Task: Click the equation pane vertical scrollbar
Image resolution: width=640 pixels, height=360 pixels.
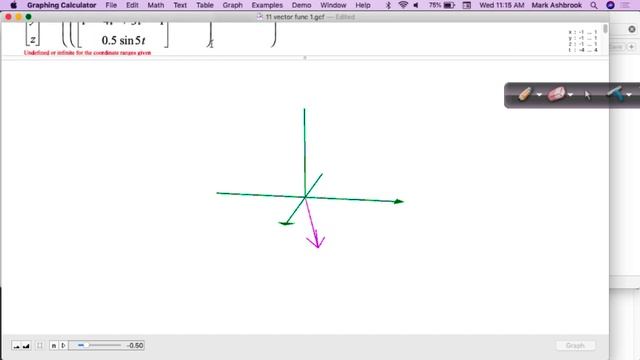Action: click(x=605, y=29)
